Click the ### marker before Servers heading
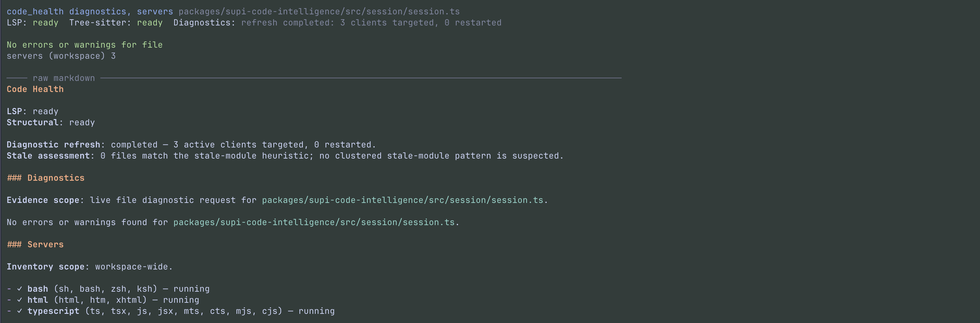980x323 pixels. click(x=14, y=245)
